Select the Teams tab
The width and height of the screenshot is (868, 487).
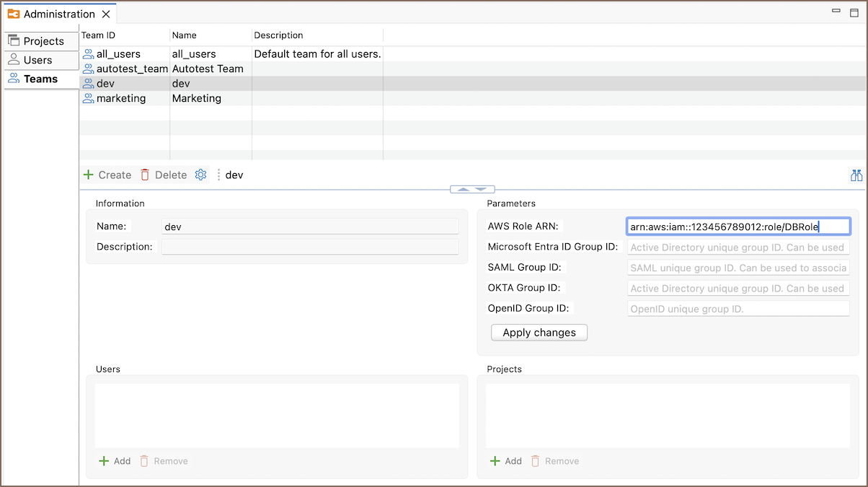pos(41,79)
